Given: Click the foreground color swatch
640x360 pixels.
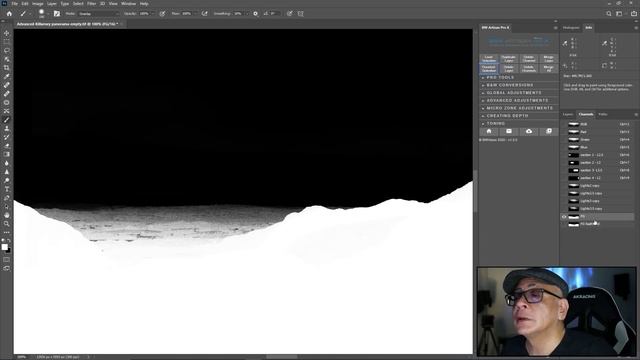Looking at the screenshot, I should (x=4, y=247).
